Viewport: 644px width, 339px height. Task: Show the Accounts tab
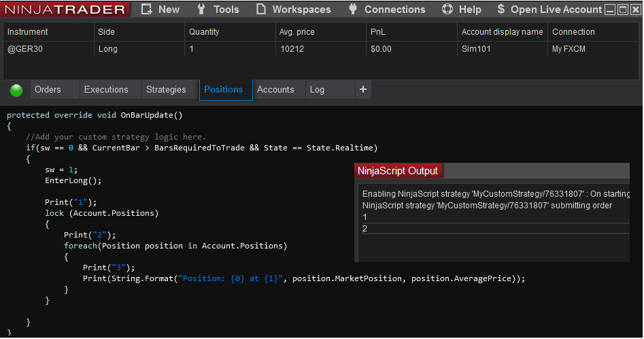point(275,89)
